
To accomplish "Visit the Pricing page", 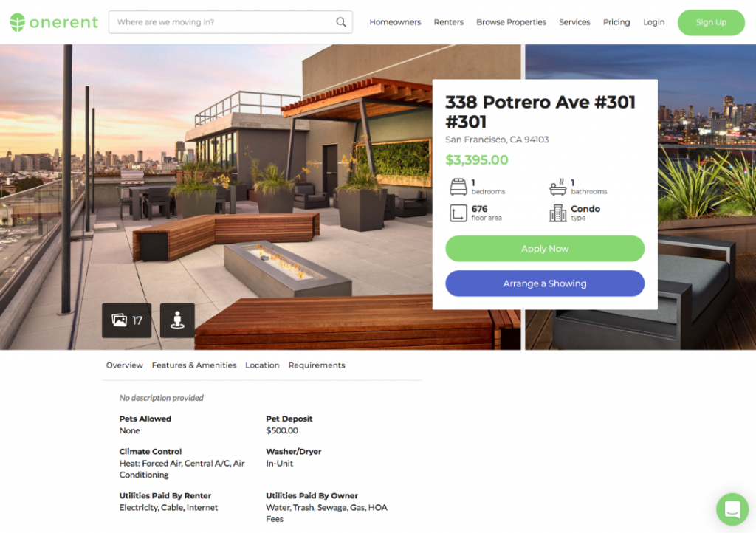I will click(x=616, y=22).
